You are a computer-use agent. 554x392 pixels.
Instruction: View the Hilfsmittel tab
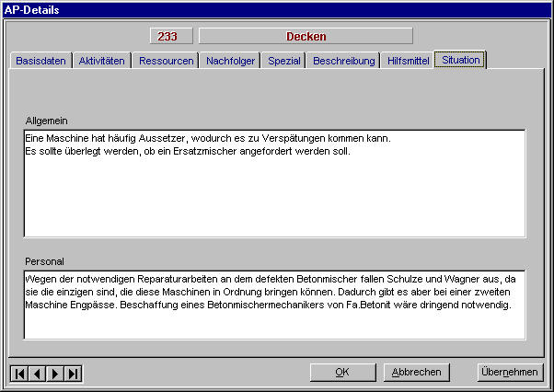pos(408,61)
